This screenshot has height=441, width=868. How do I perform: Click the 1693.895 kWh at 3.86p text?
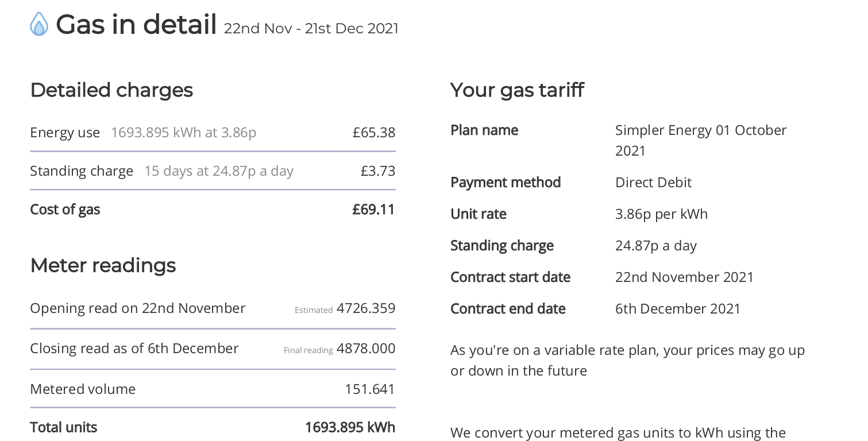point(183,133)
